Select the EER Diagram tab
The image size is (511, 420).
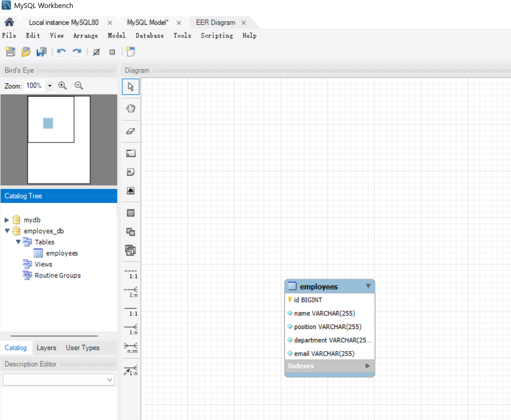point(215,22)
